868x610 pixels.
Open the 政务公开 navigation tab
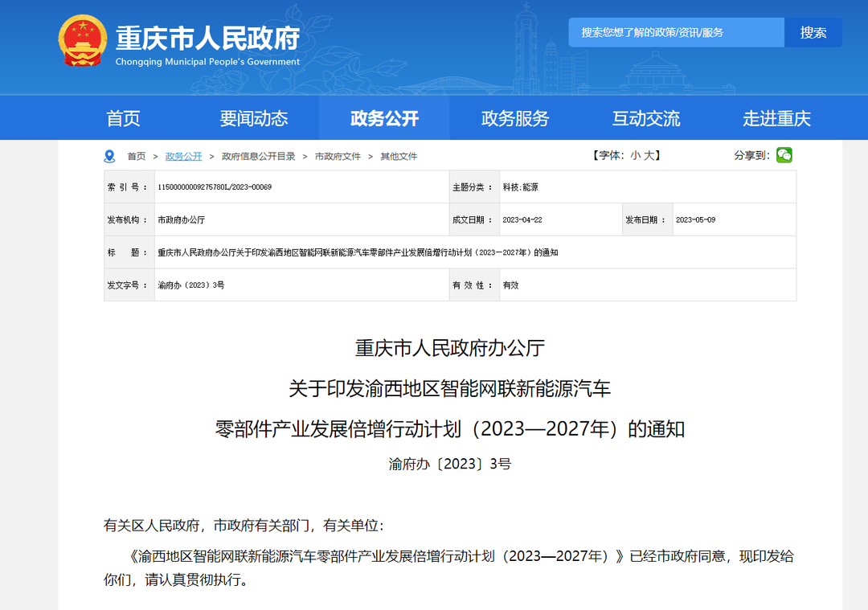pos(384,118)
